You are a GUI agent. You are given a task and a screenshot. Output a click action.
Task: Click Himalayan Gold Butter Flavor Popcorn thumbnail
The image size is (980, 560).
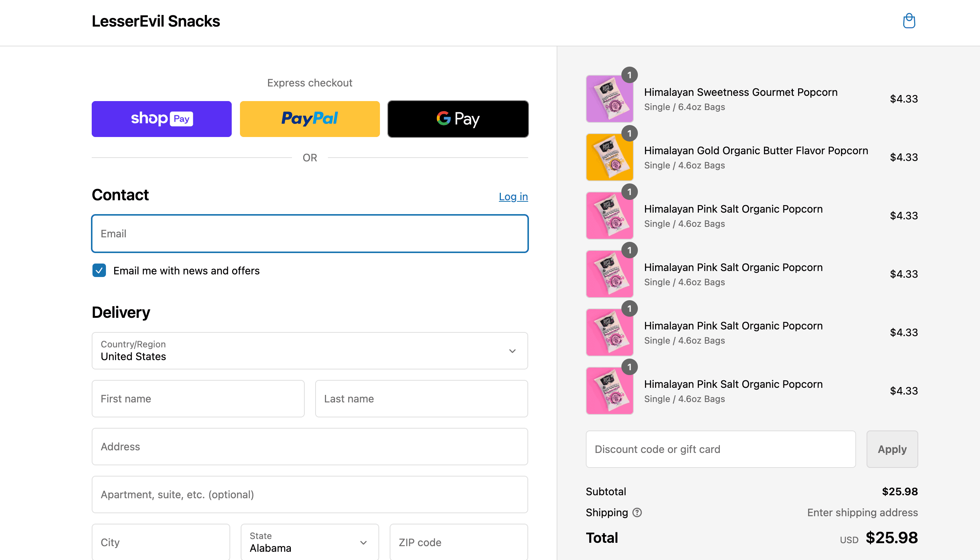tap(610, 157)
